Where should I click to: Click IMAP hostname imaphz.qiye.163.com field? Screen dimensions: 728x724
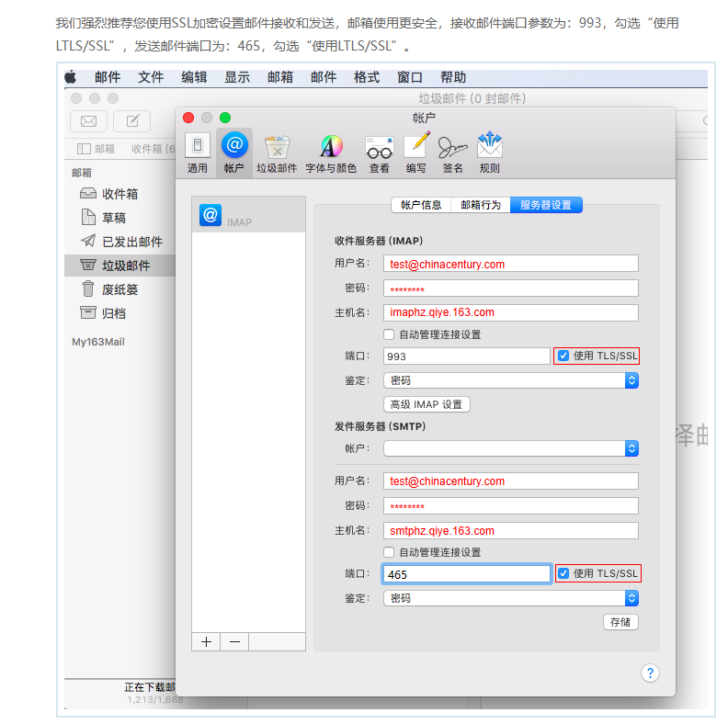tap(511, 312)
